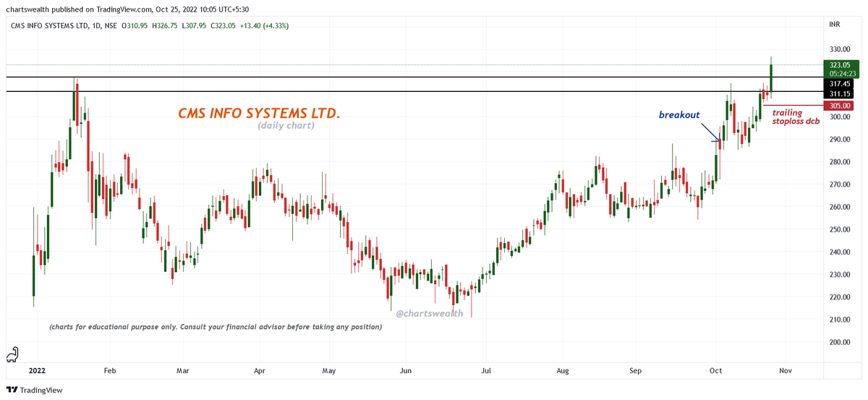Screen dimensions: 868x400
Task: Click the Jun label on the time axis
Action: pyautogui.click(x=406, y=370)
